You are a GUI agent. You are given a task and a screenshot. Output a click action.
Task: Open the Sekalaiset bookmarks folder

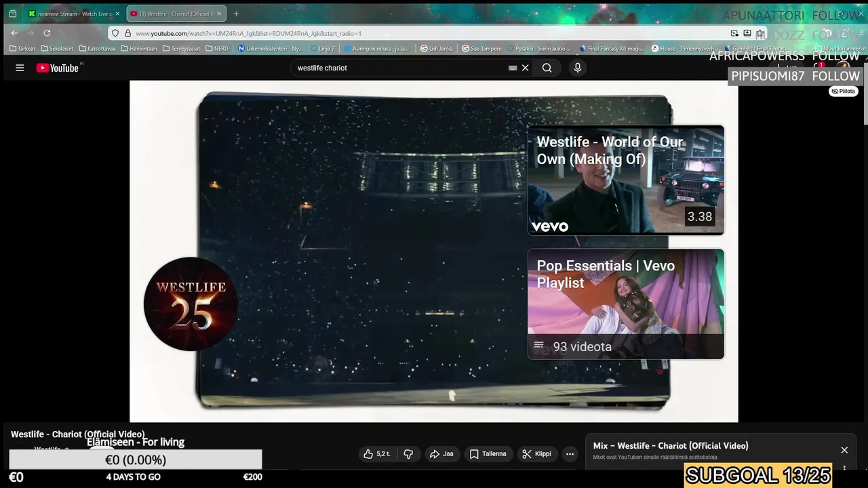[57, 49]
